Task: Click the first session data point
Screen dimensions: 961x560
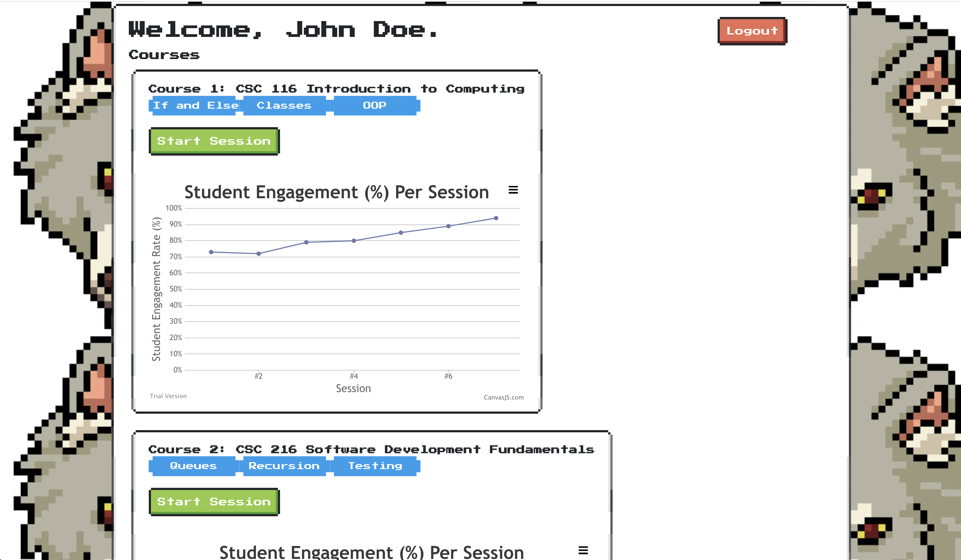Action: 211,252
